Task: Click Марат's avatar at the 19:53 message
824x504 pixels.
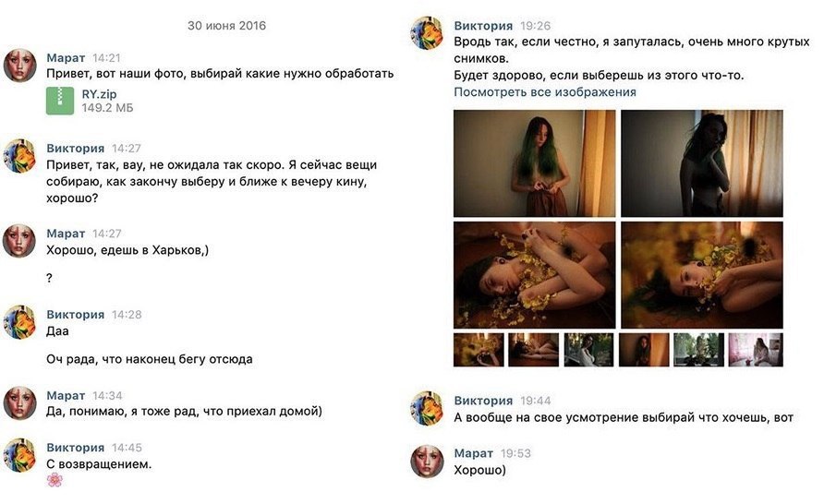Action: click(427, 462)
